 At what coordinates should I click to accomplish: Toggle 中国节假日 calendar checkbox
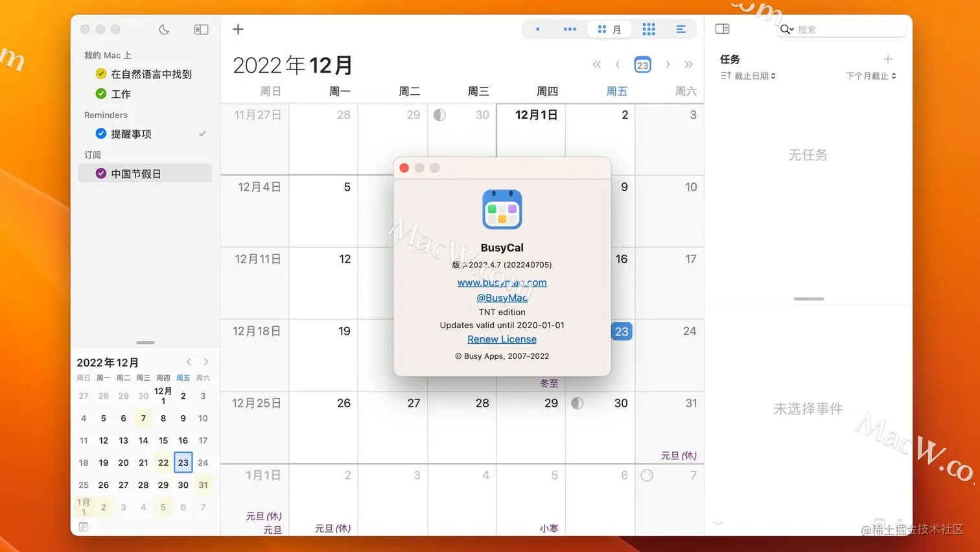[x=101, y=173]
